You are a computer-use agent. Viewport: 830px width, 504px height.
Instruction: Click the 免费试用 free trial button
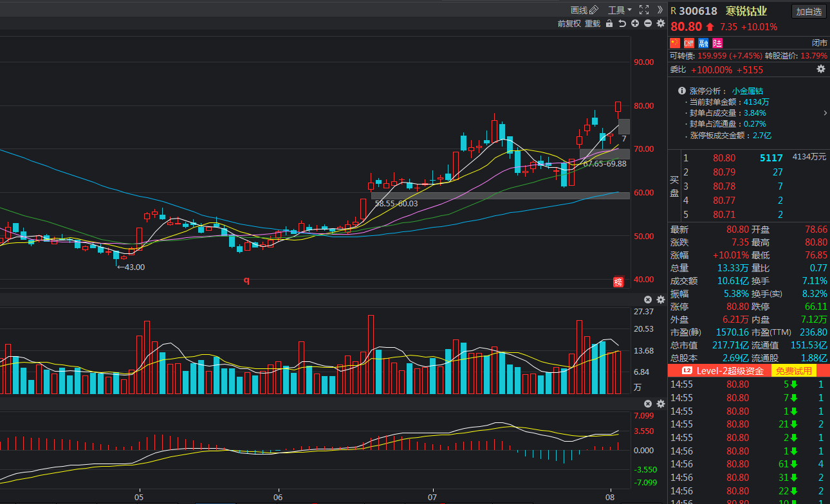[793, 371]
